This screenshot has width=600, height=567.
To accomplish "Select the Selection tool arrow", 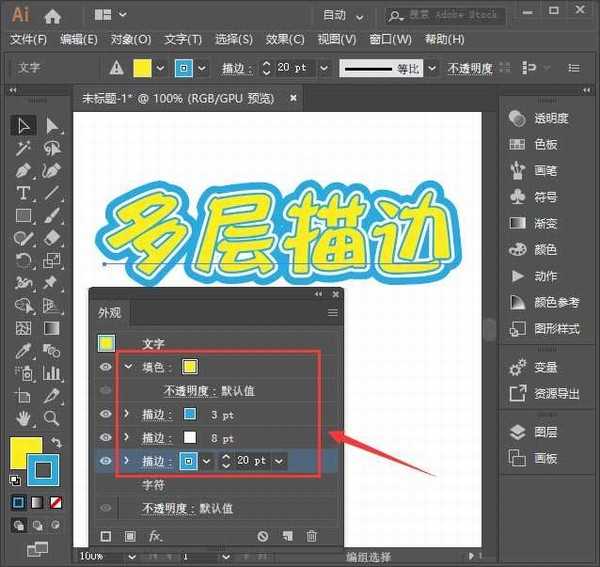I will pos(23,125).
